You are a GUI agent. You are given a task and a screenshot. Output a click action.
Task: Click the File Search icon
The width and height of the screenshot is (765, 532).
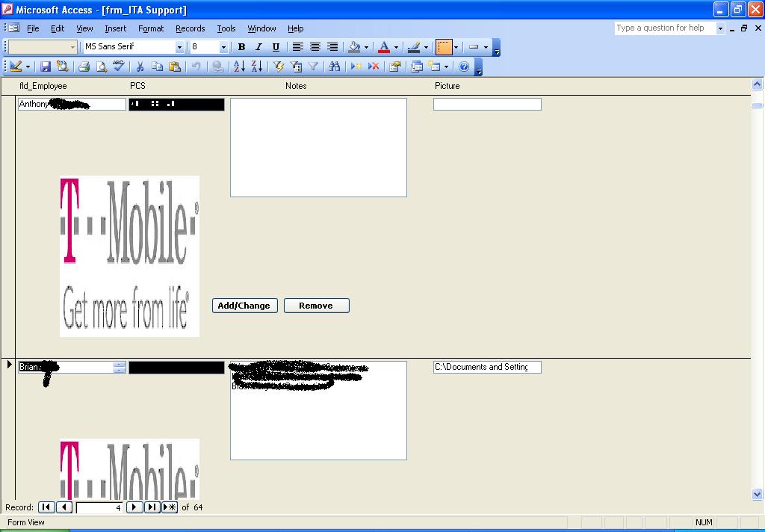click(63, 66)
